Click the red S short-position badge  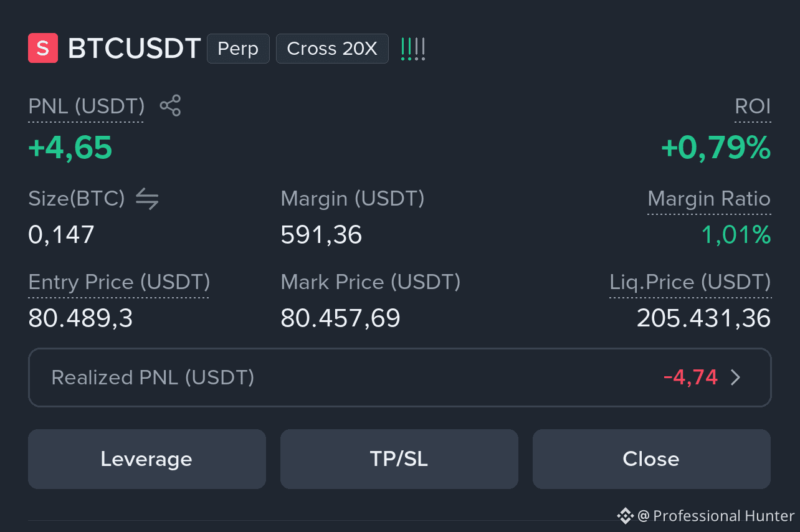click(43, 49)
